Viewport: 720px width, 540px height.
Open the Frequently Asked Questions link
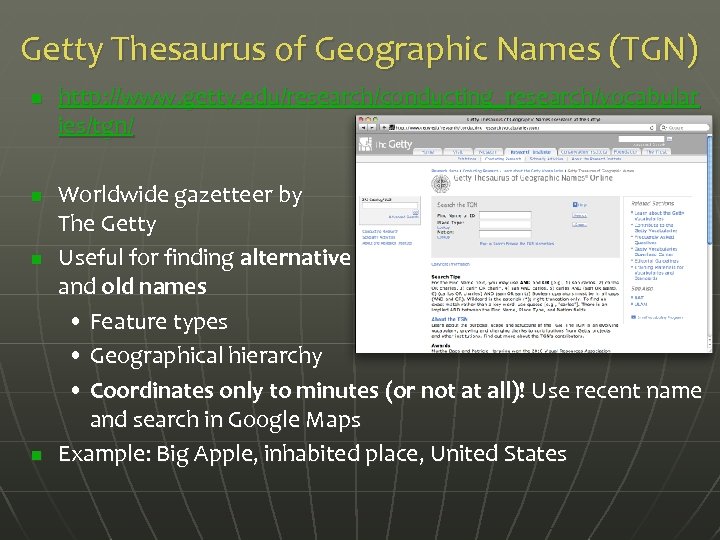tap(654, 240)
